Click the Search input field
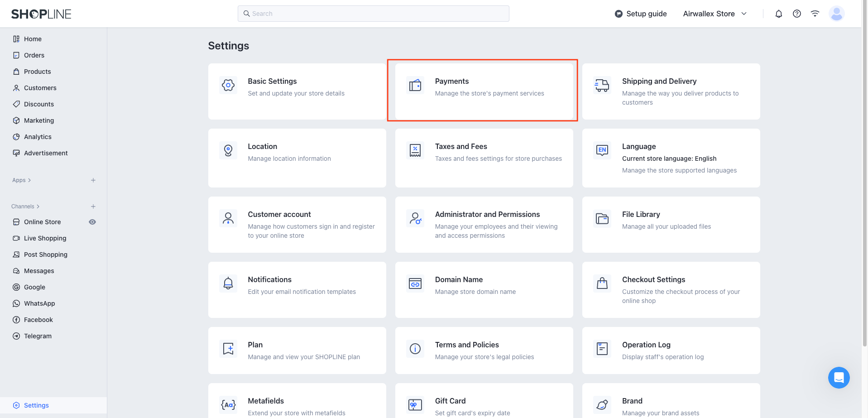The width and height of the screenshot is (868, 418). coord(373,14)
